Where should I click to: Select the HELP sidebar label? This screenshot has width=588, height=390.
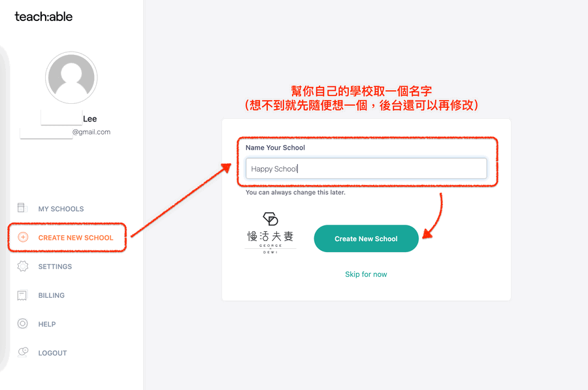pyautogui.click(x=47, y=324)
